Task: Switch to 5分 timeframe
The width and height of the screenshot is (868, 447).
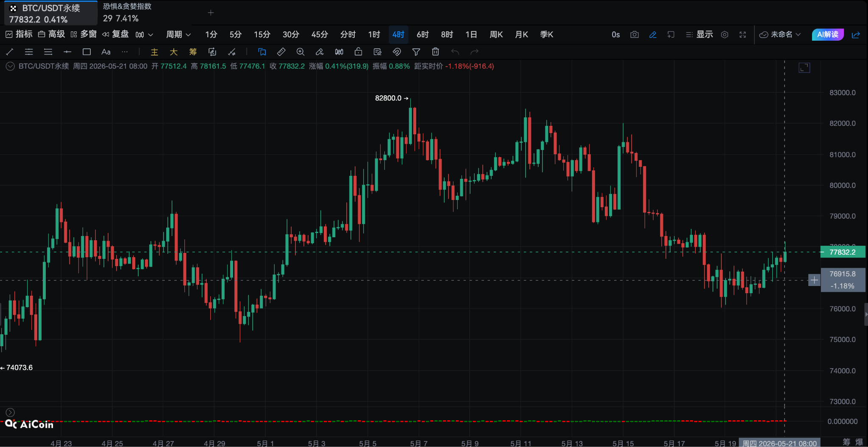Action: [x=236, y=34]
